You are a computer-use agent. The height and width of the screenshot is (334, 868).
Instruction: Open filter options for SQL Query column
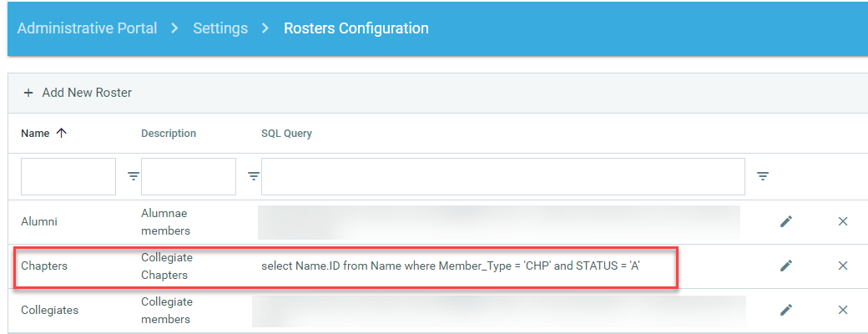click(x=762, y=176)
